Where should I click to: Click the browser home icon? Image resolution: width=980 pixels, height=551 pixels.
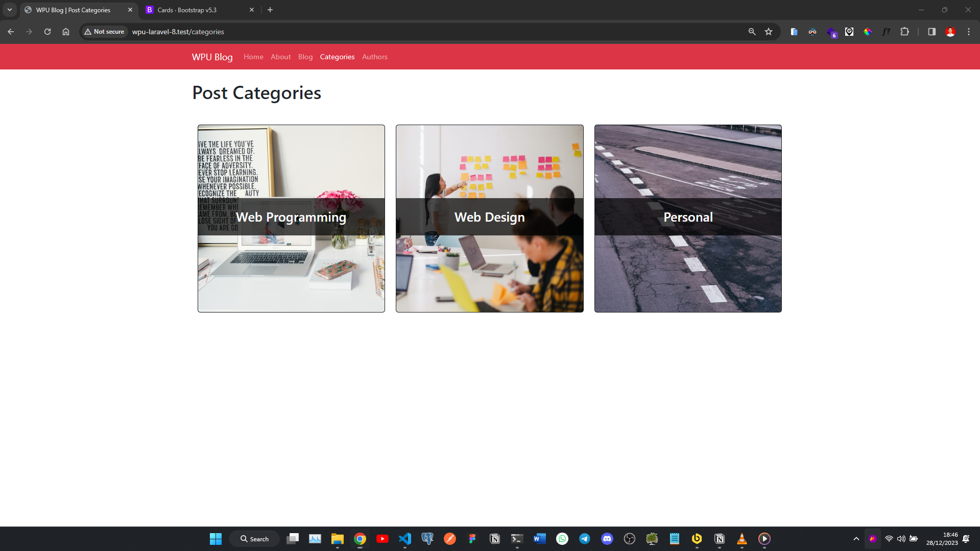(66, 32)
